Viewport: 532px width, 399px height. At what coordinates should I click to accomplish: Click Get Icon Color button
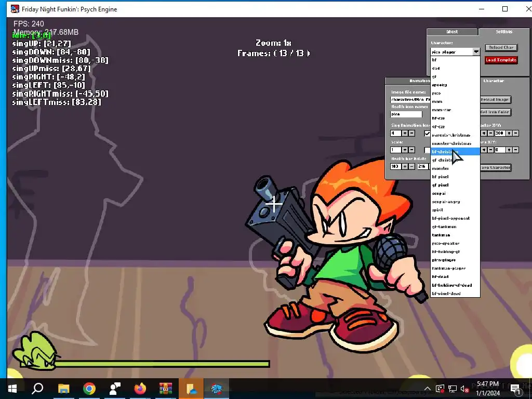[496, 112]
